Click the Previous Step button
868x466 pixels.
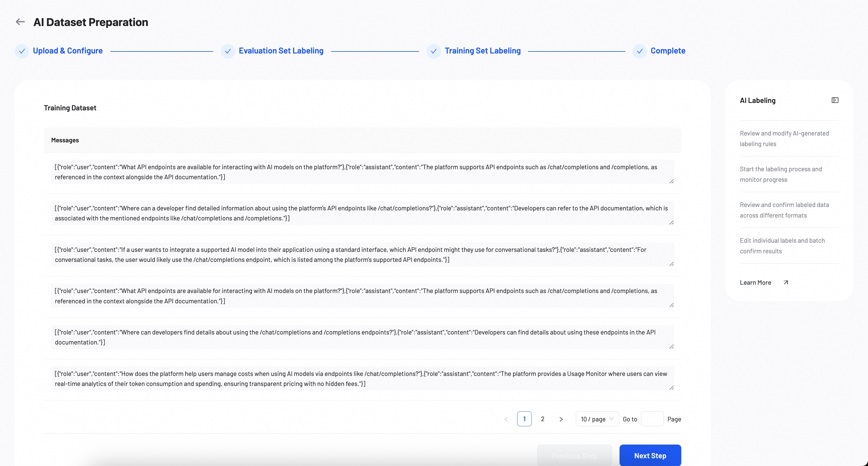pyautogui.click(x=574, y=455)
